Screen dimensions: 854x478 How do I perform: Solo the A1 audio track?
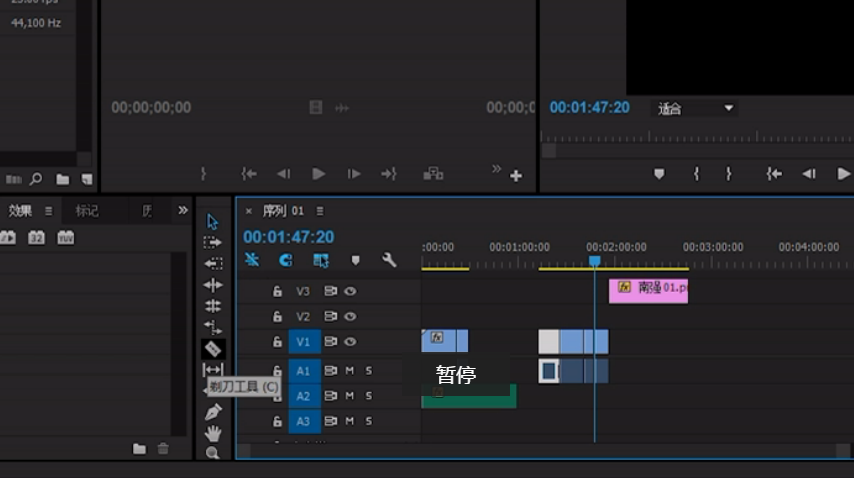(x=369, y=371)
